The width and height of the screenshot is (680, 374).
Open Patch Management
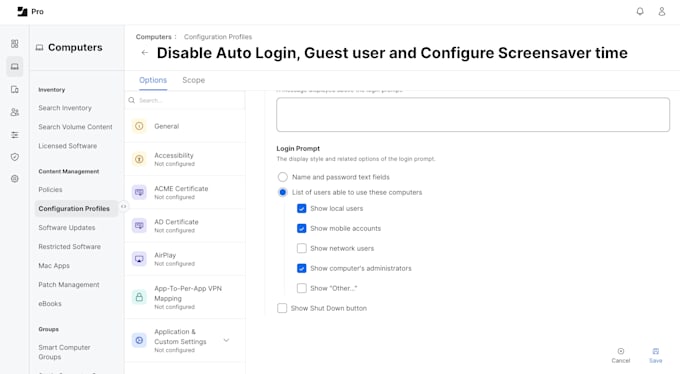pyautogui.click(x=69, y=285)
